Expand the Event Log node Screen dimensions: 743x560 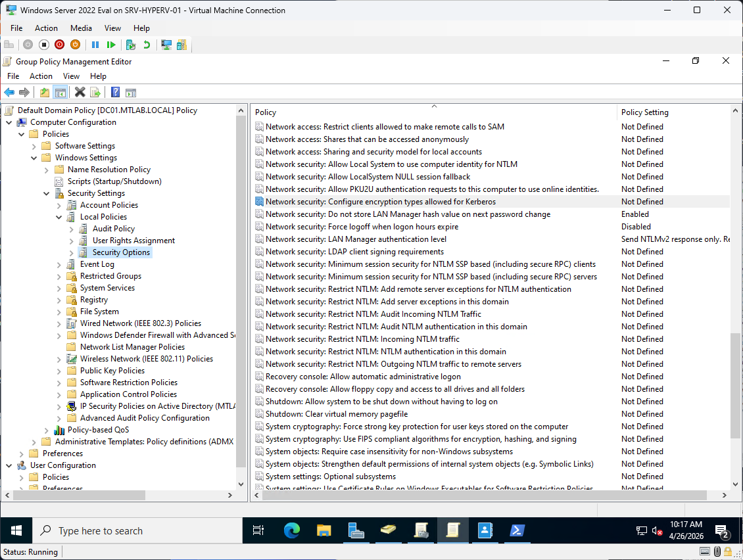[59, 265]
